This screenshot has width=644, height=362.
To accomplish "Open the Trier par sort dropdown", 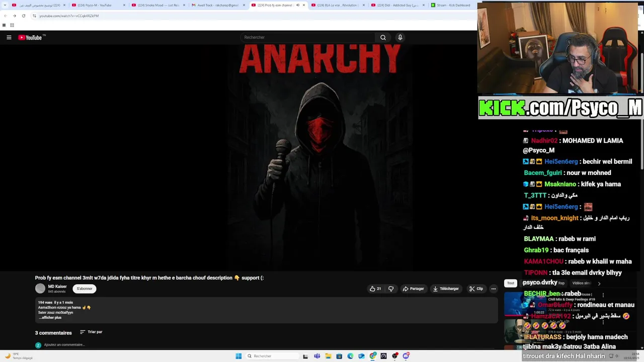I will click(91, 332).
